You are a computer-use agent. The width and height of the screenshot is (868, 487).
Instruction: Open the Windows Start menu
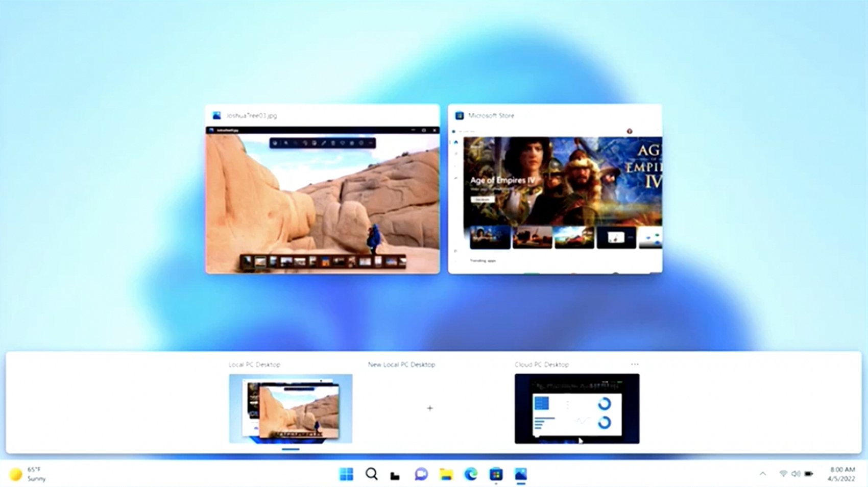click(x=346, y=474)
